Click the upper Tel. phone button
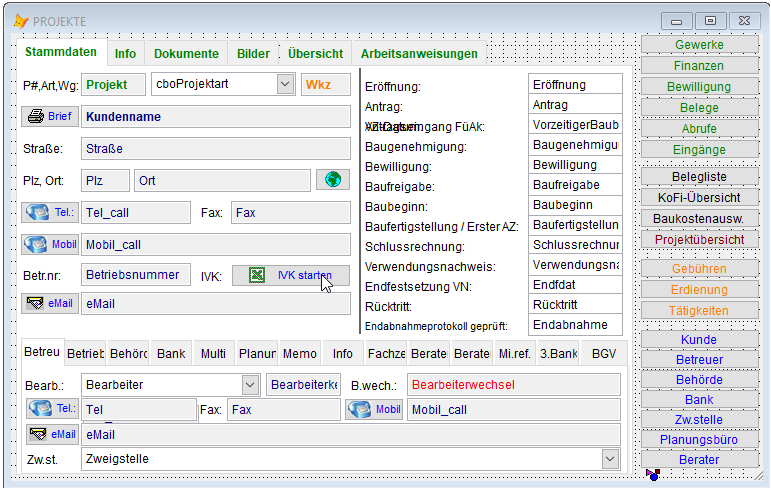 (50, 213)
